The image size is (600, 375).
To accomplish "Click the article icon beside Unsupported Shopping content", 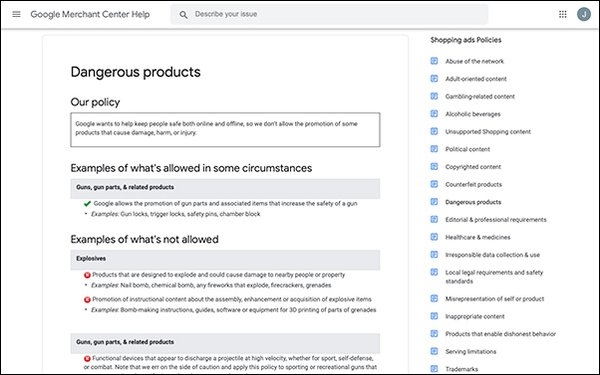I will tap(434, 131).
